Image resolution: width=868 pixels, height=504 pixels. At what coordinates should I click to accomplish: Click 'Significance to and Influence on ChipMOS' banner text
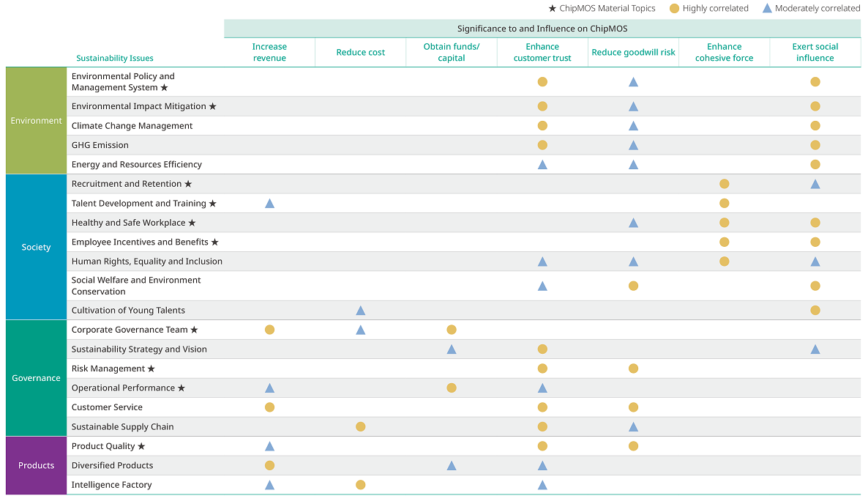(x=542, y=29)
